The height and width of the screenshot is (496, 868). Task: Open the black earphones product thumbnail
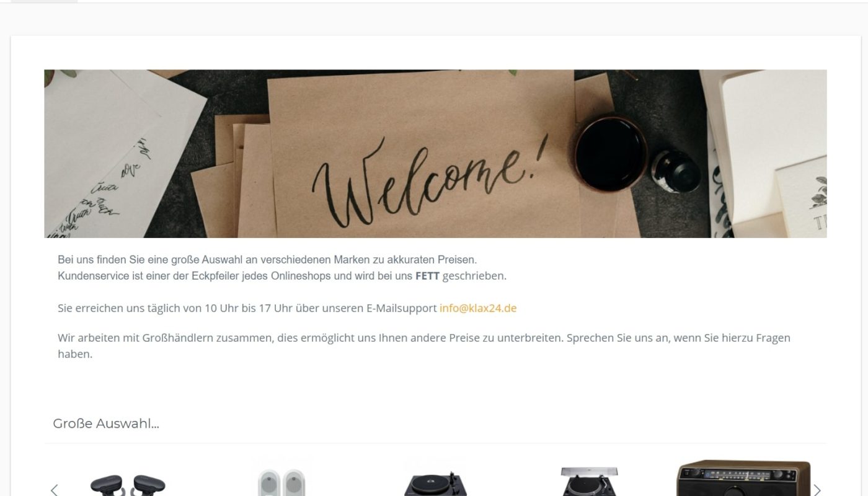coord(128,484)
